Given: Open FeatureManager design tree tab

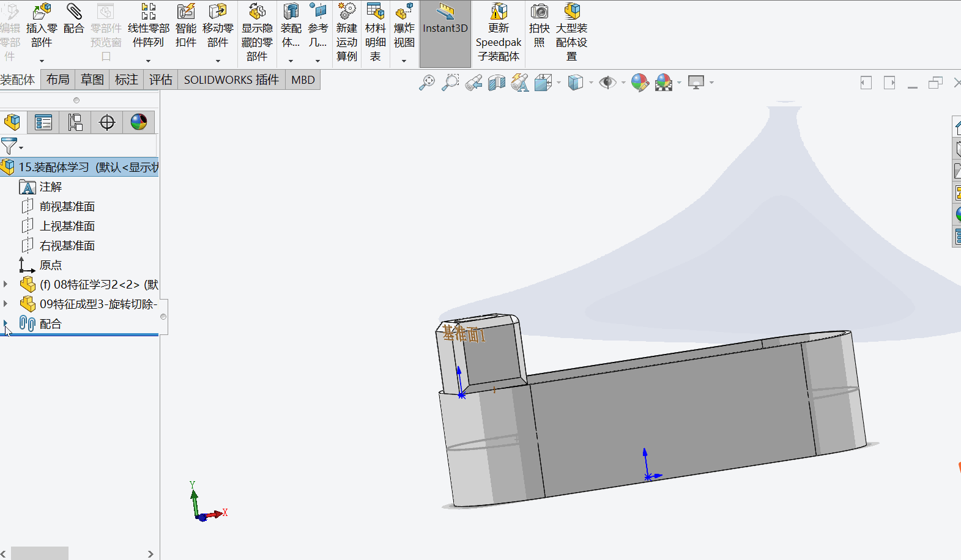Looking at the screenshot, I should tap(12, 122).
